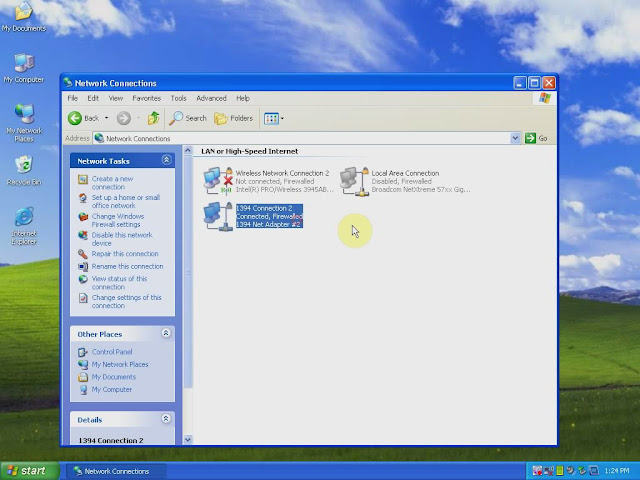Screen dimensions: 640x480
Task: Open Control Panel in Other Places
Action: click(x=112, y=352)
